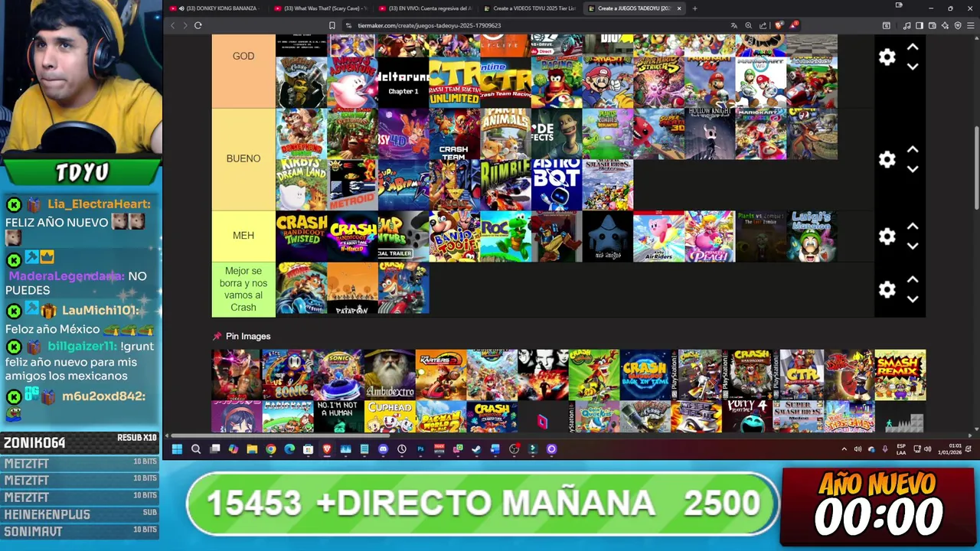Open Discord from the taskbar
The width and height of the screenshot is (980, 551).
coord(383,449)
